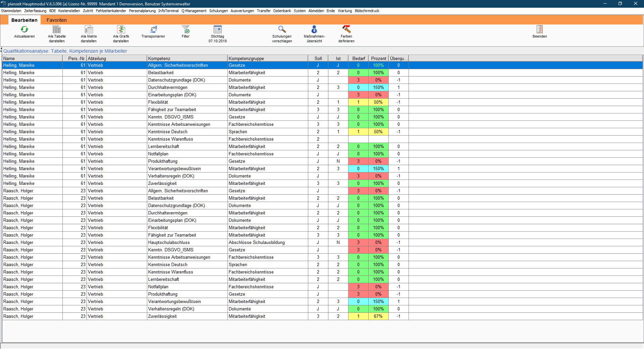
Task: Select Als Tabelle darstellen icon
Action: [57, 30]
